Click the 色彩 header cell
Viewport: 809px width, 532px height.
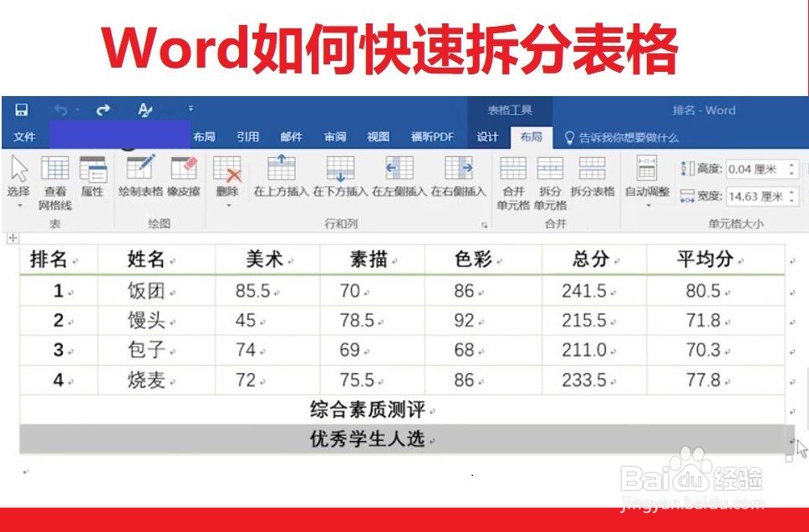click(x=483, y=259)
